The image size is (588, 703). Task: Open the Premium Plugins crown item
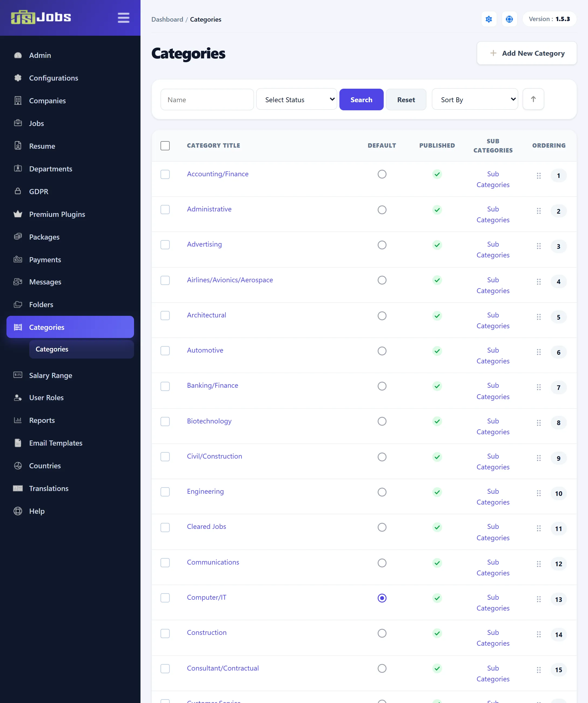(x=70, y=214)
